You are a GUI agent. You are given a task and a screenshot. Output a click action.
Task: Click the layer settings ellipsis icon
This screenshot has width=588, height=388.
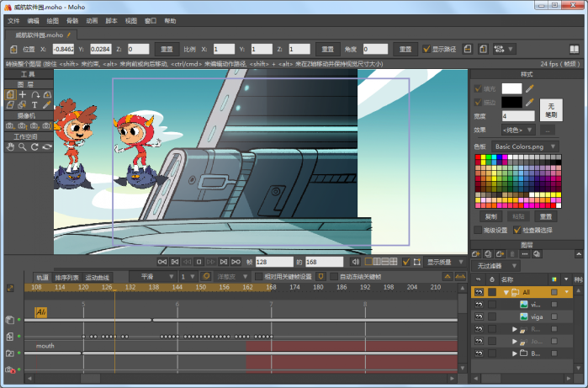(x=525, y=254)
